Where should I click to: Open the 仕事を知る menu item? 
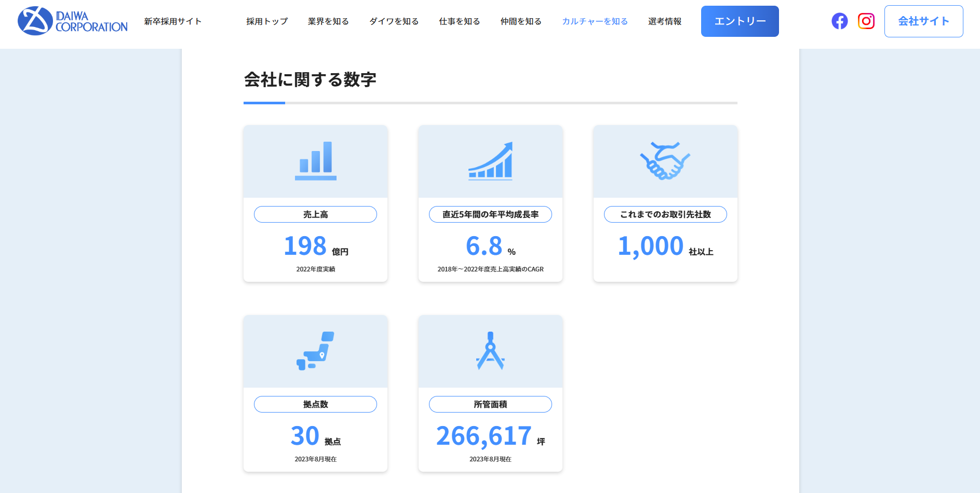(460, 21)
